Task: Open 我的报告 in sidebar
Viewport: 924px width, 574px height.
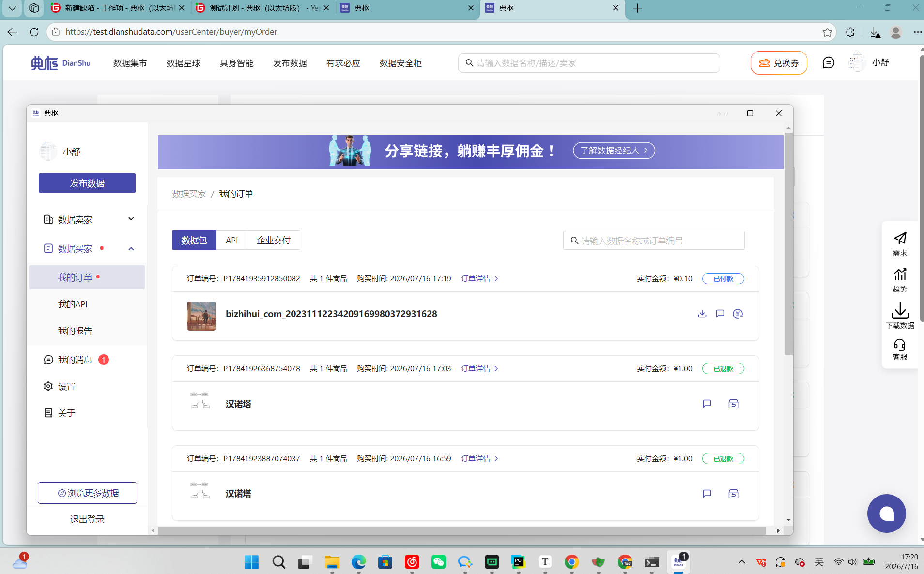Action: [75, 331]
